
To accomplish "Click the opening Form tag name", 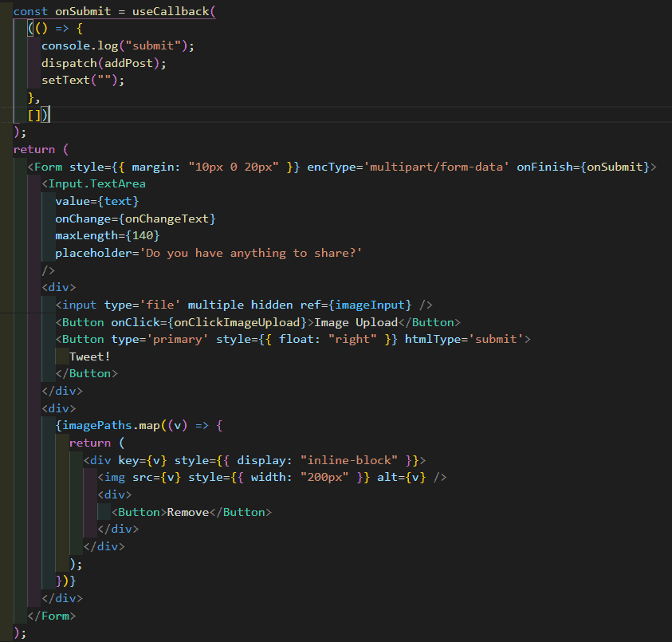I will pos(48,167).
